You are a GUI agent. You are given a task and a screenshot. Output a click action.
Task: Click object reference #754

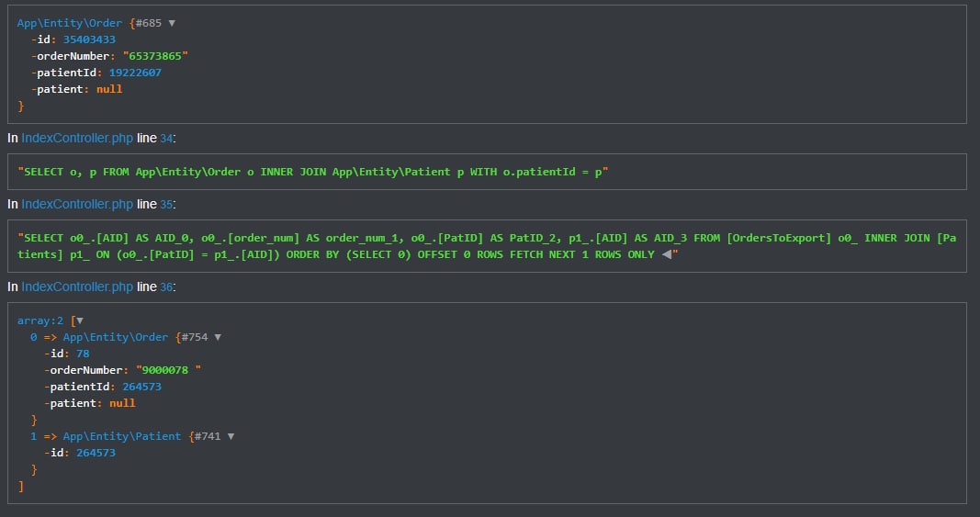pos(195,337)
